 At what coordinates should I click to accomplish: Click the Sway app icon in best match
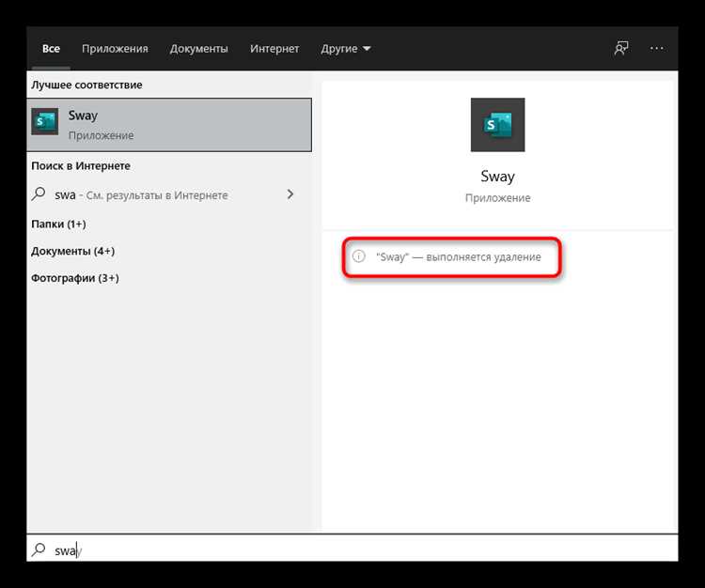[44, 122]
